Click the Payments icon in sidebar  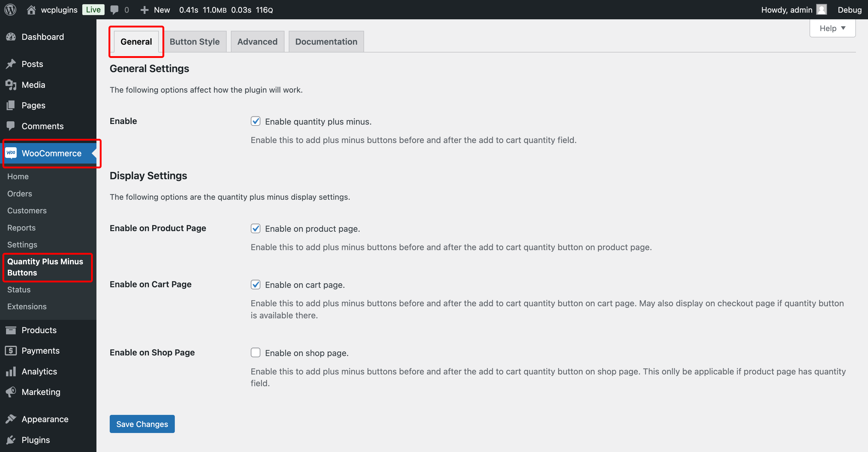click(x=11, y=351)
